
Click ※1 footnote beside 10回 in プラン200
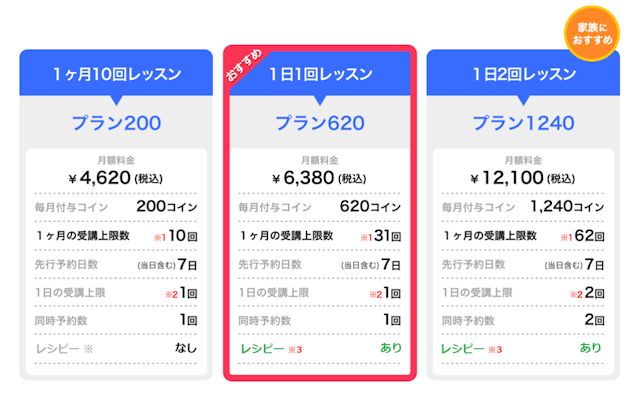(x=160, y=237)
